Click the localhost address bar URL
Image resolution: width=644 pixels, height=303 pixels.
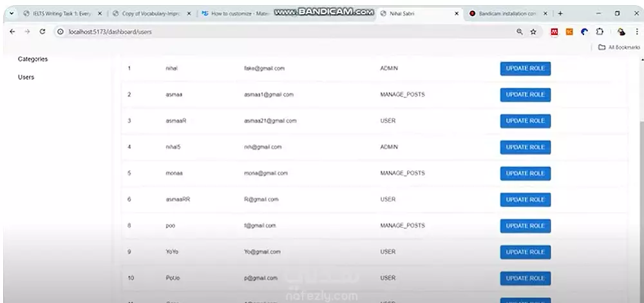click(x=110, y=32)
